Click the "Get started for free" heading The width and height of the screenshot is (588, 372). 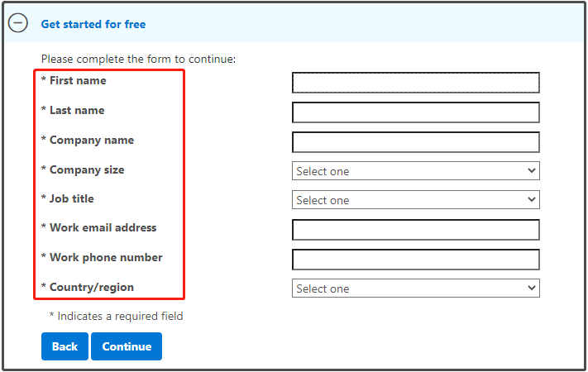93,24
